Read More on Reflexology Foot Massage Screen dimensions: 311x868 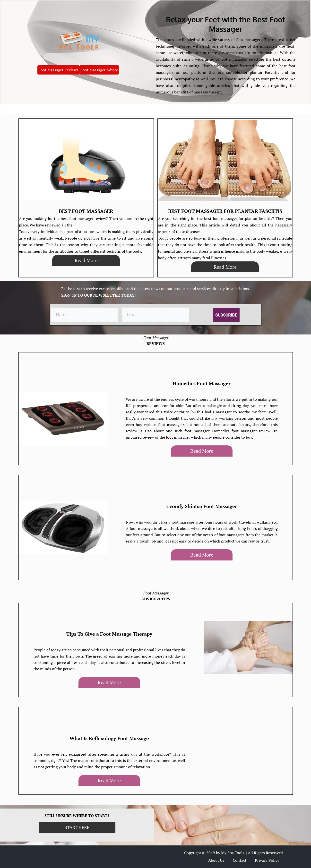109,780
